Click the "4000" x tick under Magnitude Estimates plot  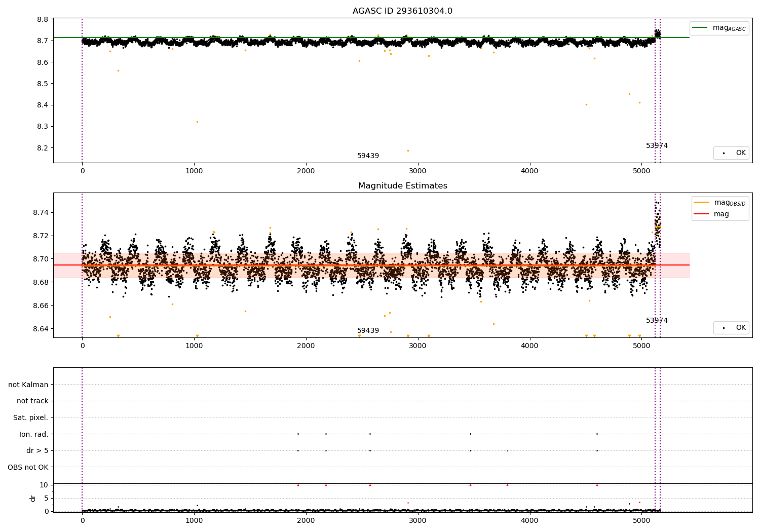(x=530, y=346)
